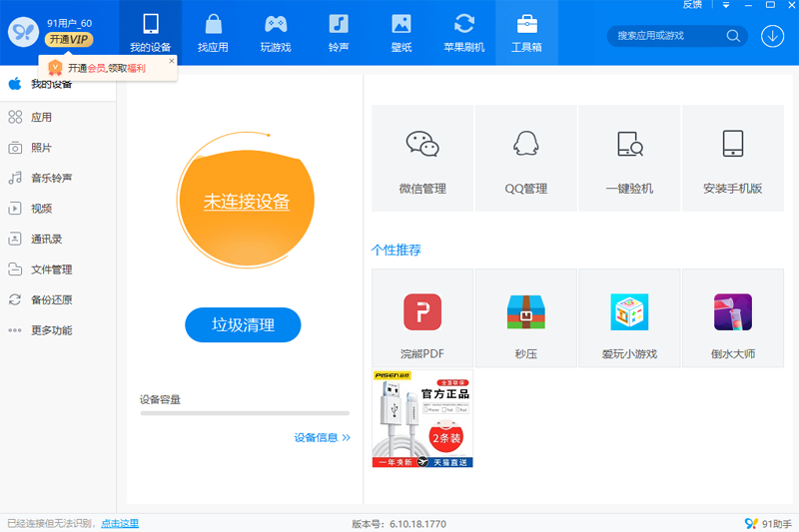Go to 苹果刷机 flashing tab
The width and height of the screenshot is (799, 532).
click(464, 33)
